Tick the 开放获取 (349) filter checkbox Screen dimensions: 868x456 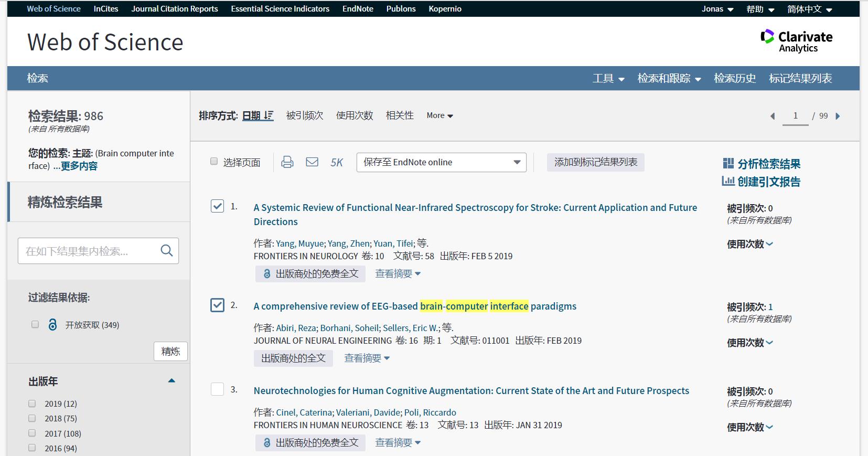35,324
